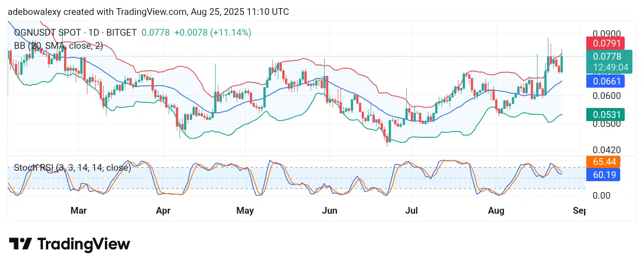Image resolution: width=644 pixels, height=267 pixels.
Task: Click the 0.0900 price scale level
Action: click(x=607, y=34)
